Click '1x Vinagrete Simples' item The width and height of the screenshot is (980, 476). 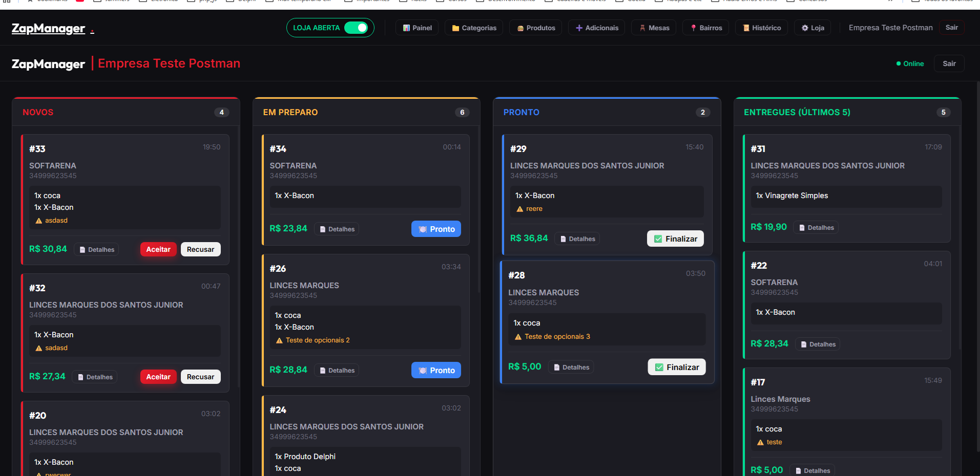(x=791, y=196)
